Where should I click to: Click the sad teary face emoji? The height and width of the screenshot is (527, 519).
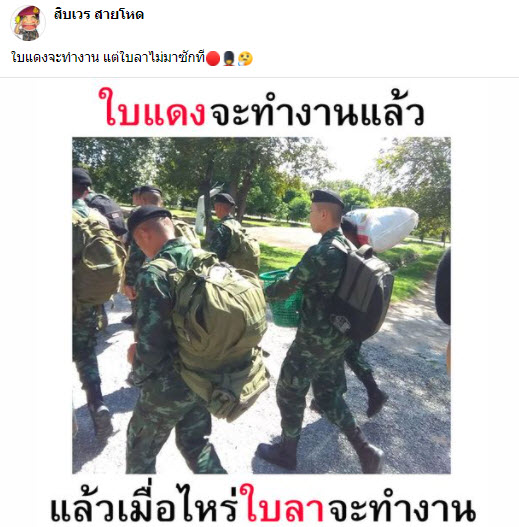245,58
